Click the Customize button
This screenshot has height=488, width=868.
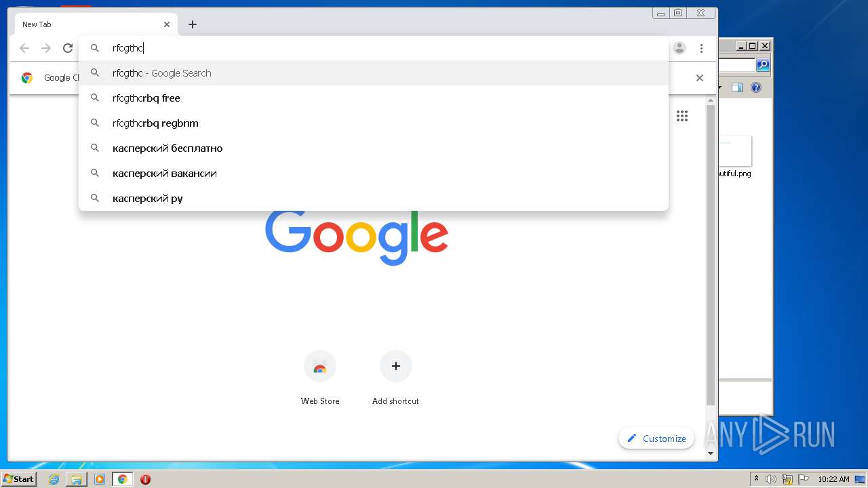(x=656, y=439)
